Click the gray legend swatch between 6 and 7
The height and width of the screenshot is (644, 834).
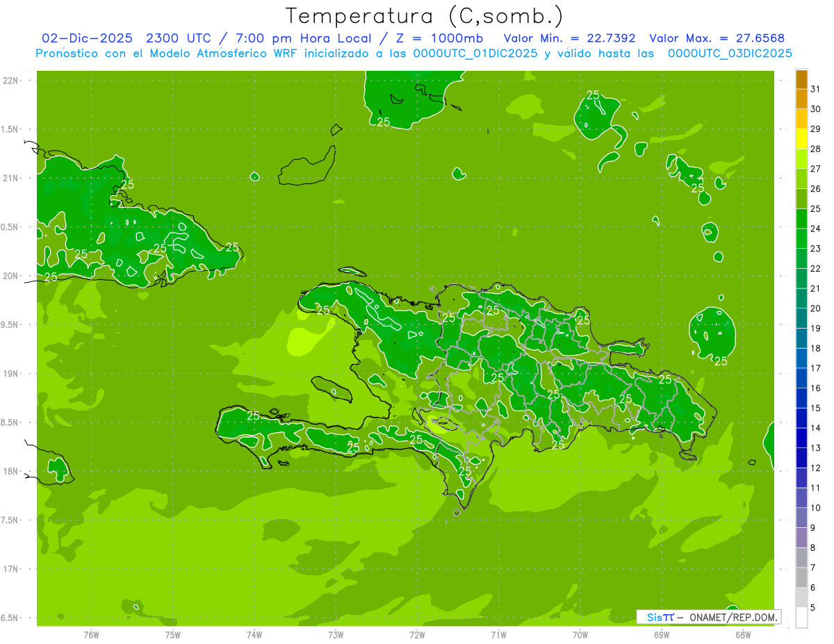[x=801, y=578]
